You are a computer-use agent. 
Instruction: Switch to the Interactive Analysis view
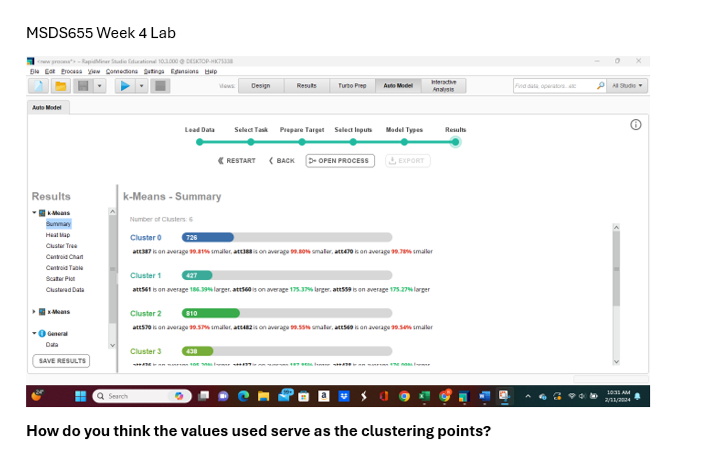click(443, 86)
